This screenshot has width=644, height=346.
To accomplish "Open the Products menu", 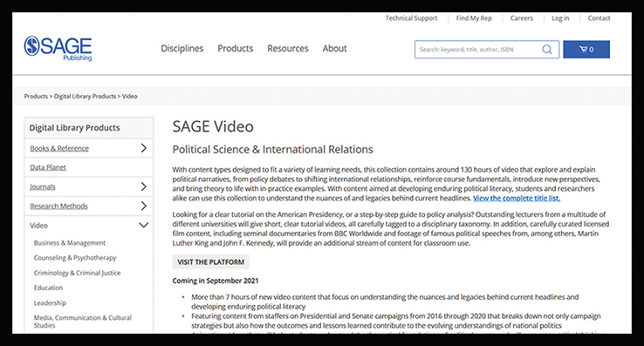I will pos(236,49).
